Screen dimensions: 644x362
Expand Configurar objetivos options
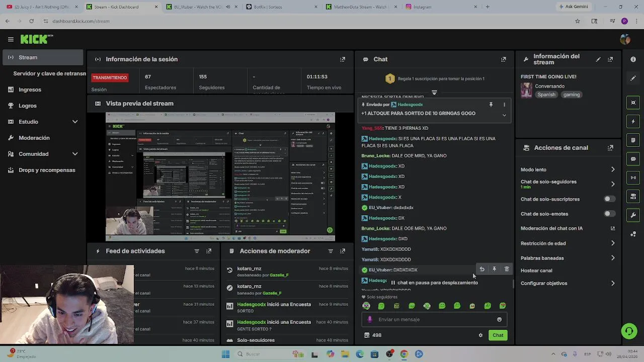point(613,283)
